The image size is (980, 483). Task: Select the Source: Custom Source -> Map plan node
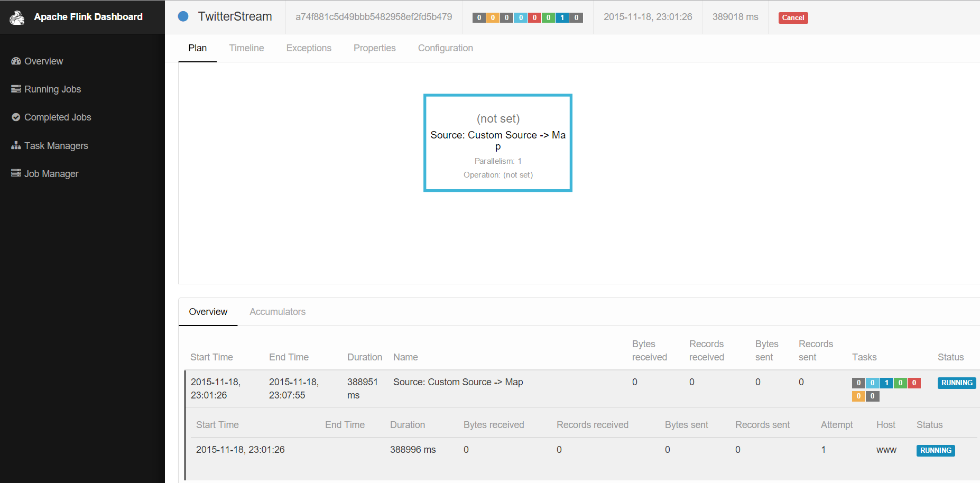click(498, 143)
